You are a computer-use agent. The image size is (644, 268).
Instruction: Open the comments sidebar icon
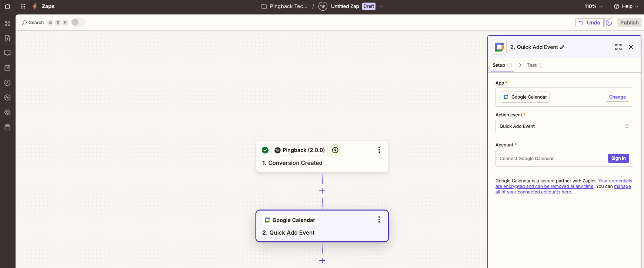click(7, 53)
